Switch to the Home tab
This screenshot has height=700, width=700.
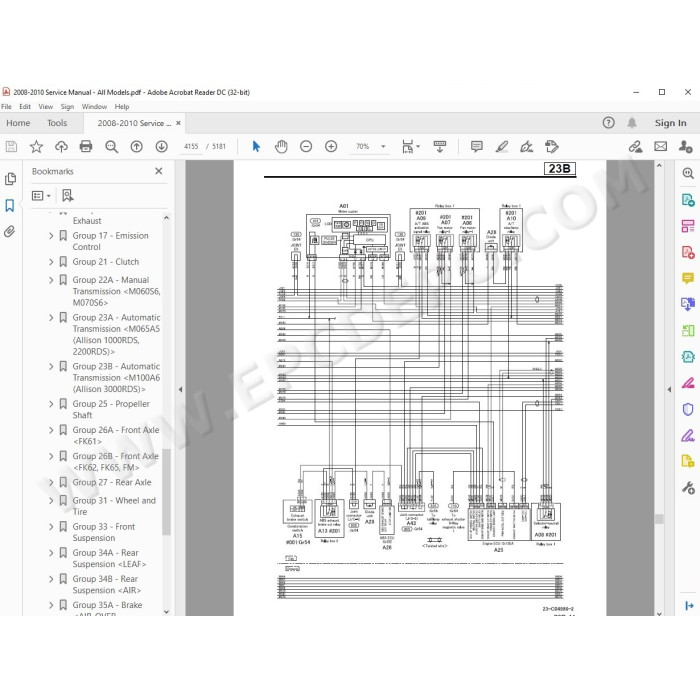[x=18, y=123]
